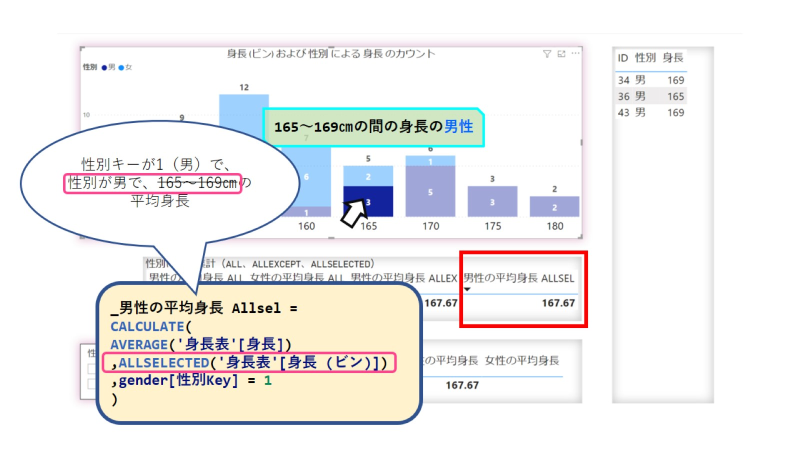This screenshot has height=450, width=800.
Task: Open the chart's More options ellipsis
Action: point(576,54)
